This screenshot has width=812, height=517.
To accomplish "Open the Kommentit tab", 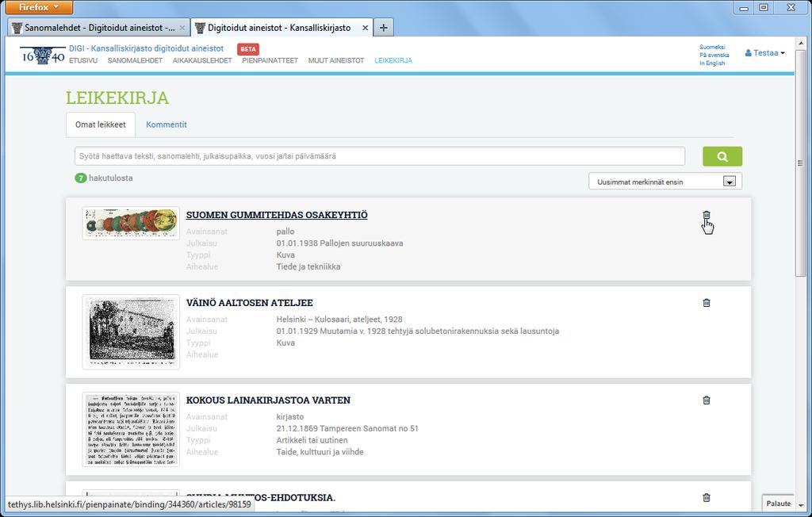I will (x=167, y=124).
